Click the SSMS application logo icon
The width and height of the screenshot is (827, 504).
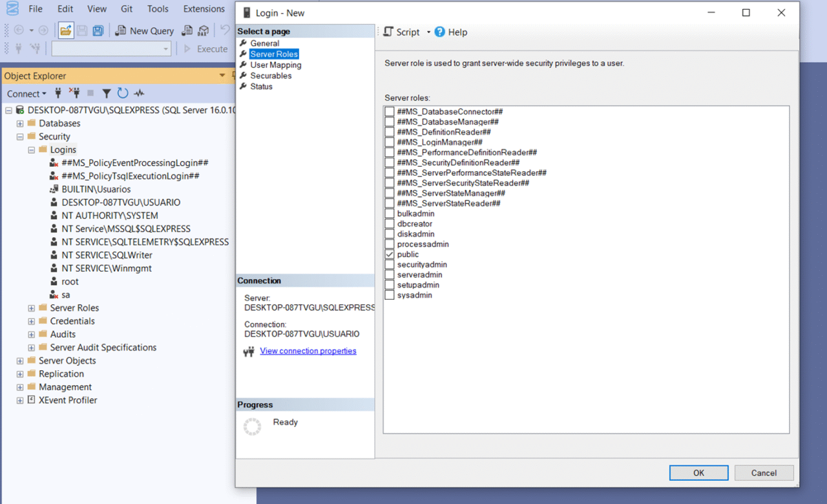coord(12,9)
